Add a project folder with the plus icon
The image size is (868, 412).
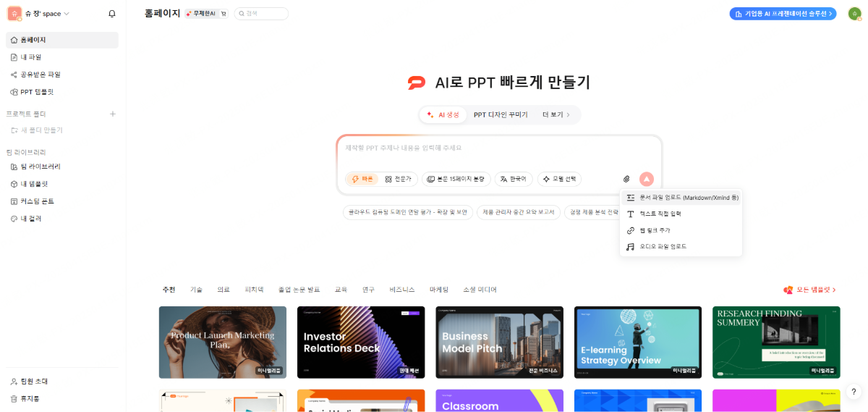(x=112, y=114)
